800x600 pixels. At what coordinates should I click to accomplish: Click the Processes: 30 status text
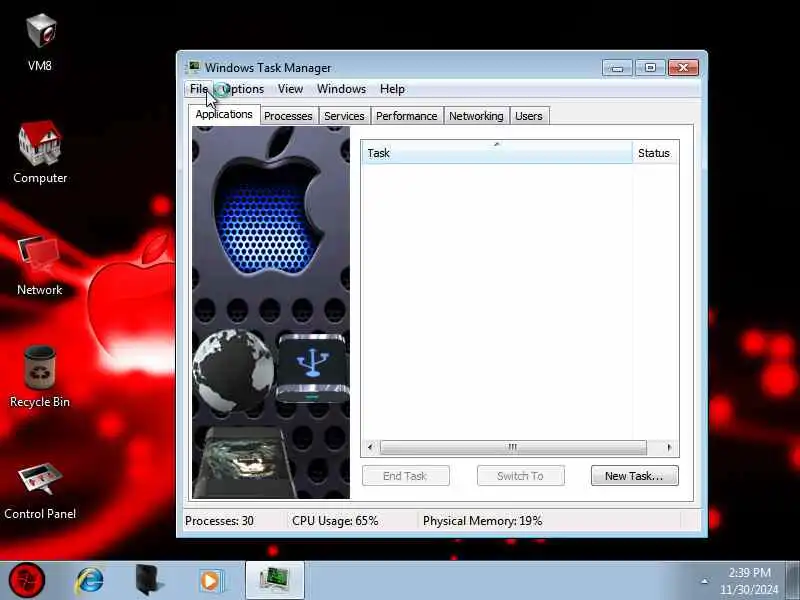(x=219, y=521)
